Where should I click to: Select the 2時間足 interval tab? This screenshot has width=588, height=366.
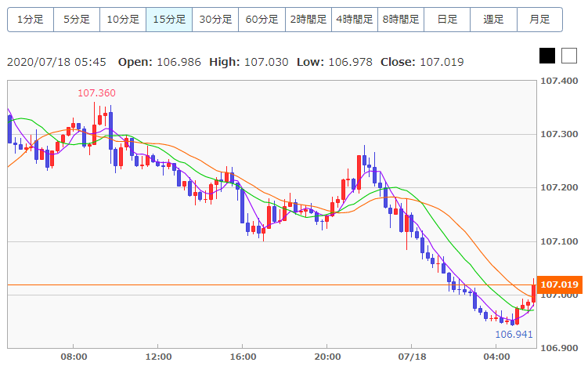[308, 20]
